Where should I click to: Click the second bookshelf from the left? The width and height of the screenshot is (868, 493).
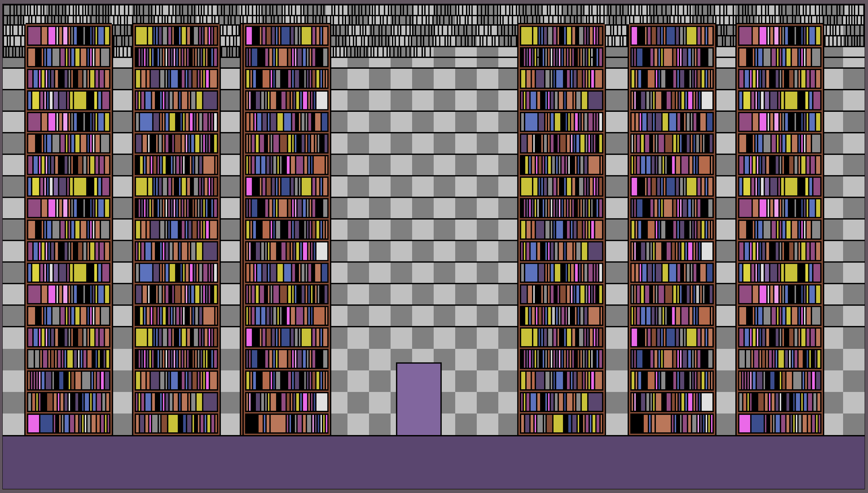tap(176, 229)
